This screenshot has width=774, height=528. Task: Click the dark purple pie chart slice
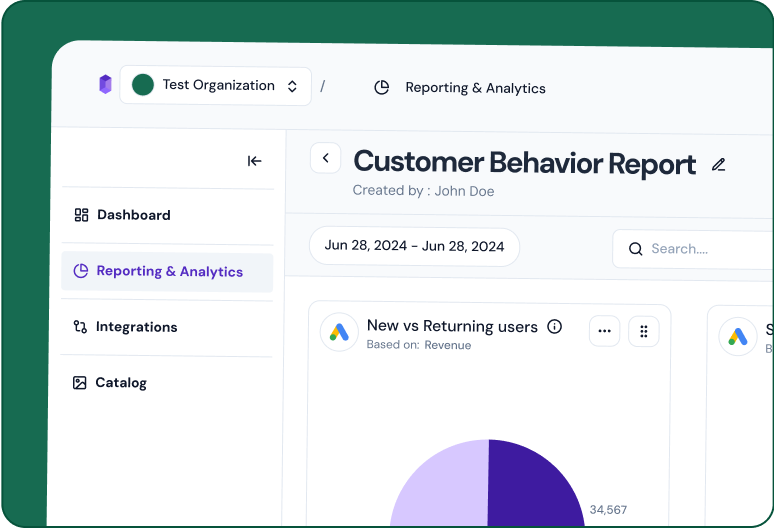pyautogui.click(x=536, y=484)
